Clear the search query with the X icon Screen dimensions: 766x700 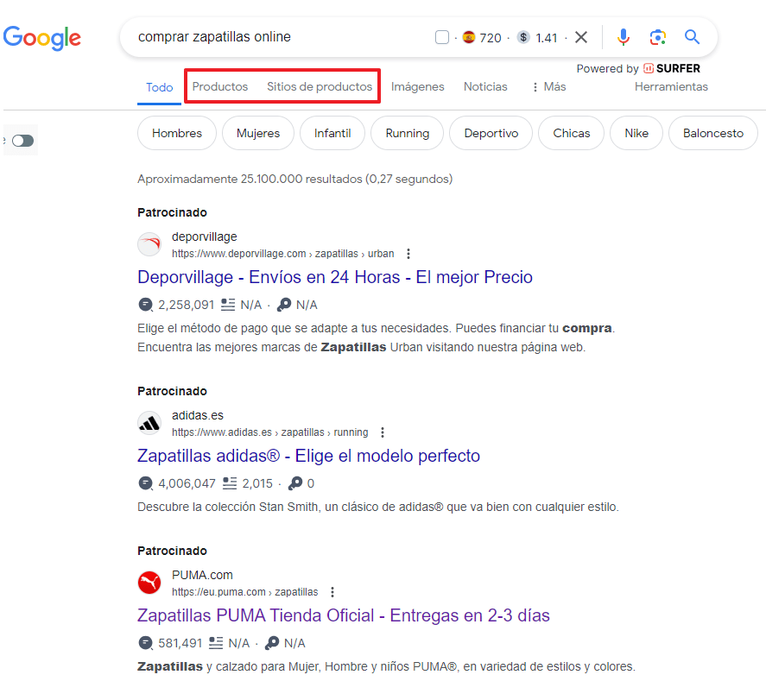coord(581,37)
